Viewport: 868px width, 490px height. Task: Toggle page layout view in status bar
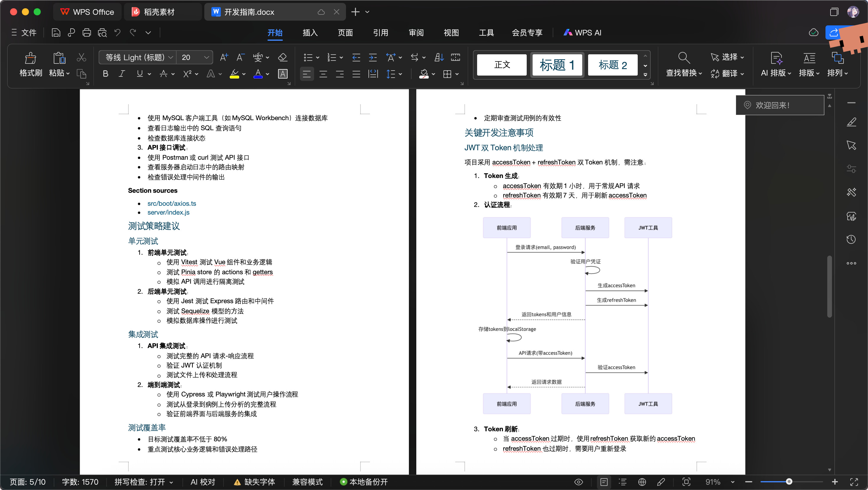click(x=604, y=482)
